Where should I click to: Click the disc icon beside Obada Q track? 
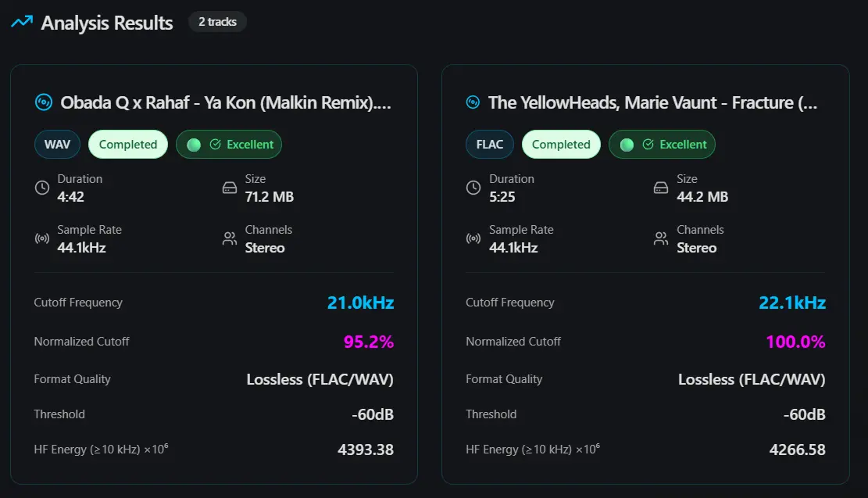[44, 102]
